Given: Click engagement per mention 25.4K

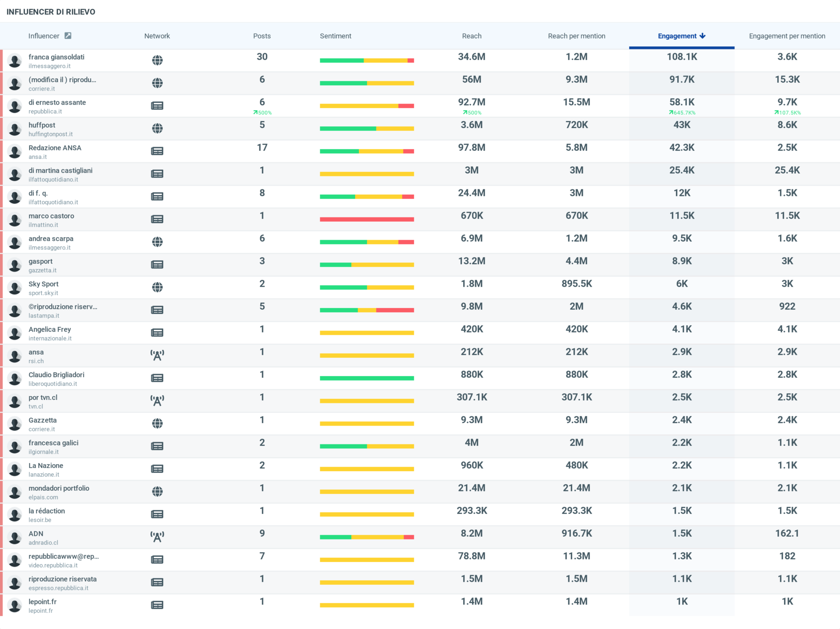Looking at the screenshot, I should (x=787, y=170).
